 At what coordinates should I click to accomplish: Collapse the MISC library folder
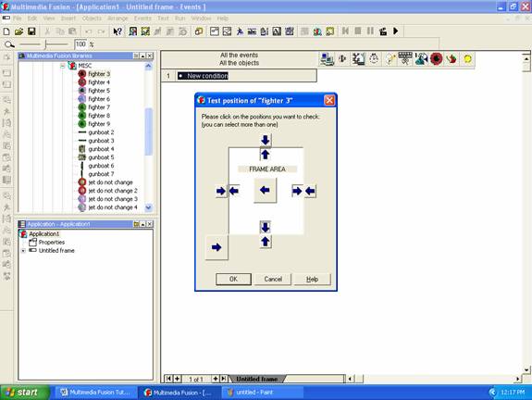click(x=63, y=66)
